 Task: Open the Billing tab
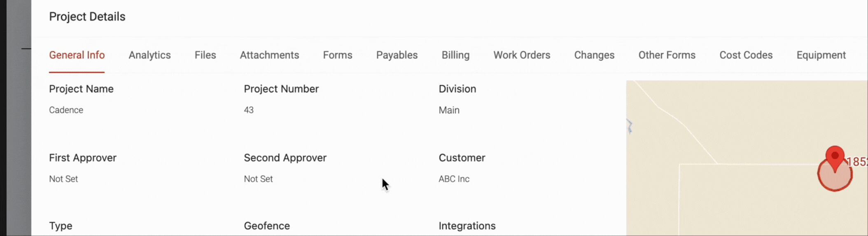coord(455,55)
